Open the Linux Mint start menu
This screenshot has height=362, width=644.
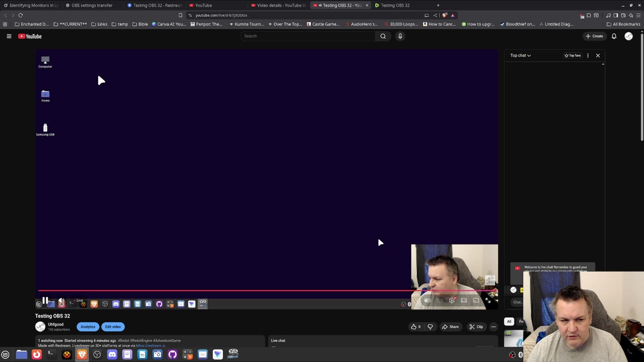pos(6,354)
